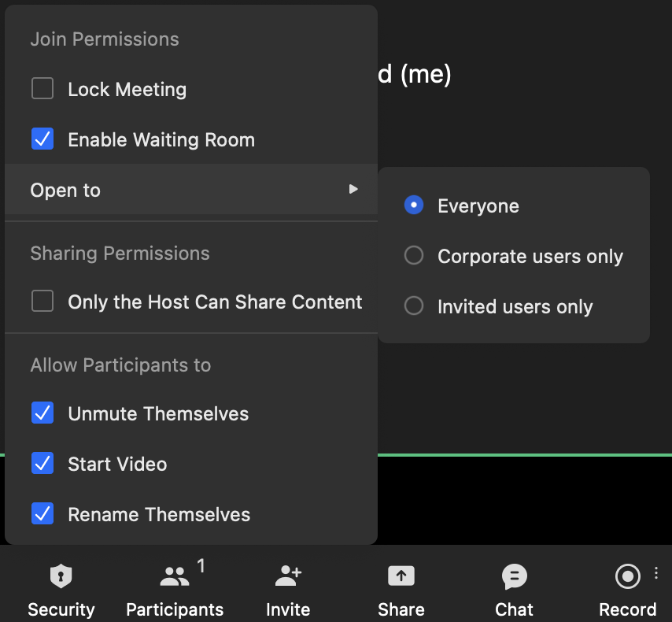Viewport: 672px width, 622px height.
Task: Click the Invite person icon
Action: [x=288, y=577]
